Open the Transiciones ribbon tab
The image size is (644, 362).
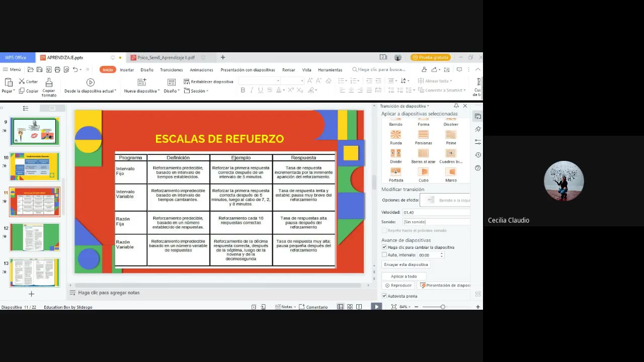[x=171, y=70]
